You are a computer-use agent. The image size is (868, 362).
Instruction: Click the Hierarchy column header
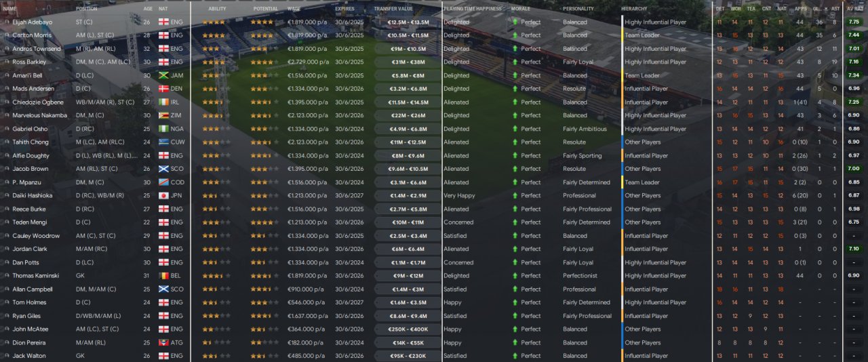pos(634,9)
